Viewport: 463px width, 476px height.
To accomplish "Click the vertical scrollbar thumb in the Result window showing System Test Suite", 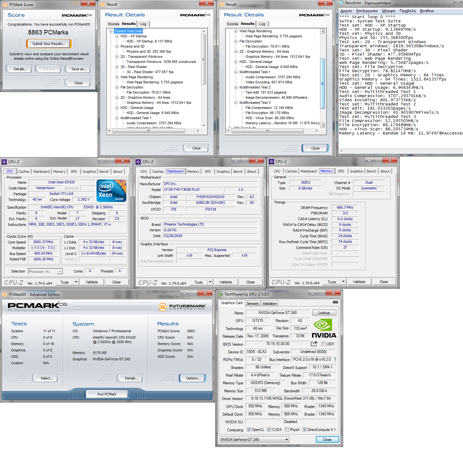I will pos(203,59).
